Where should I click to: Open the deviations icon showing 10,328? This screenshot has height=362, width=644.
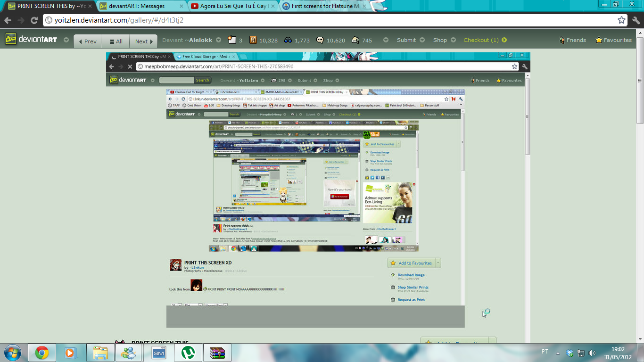263,40
